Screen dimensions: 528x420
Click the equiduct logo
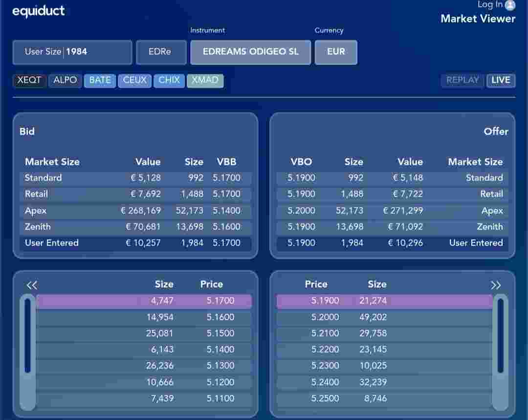point(39,11)
